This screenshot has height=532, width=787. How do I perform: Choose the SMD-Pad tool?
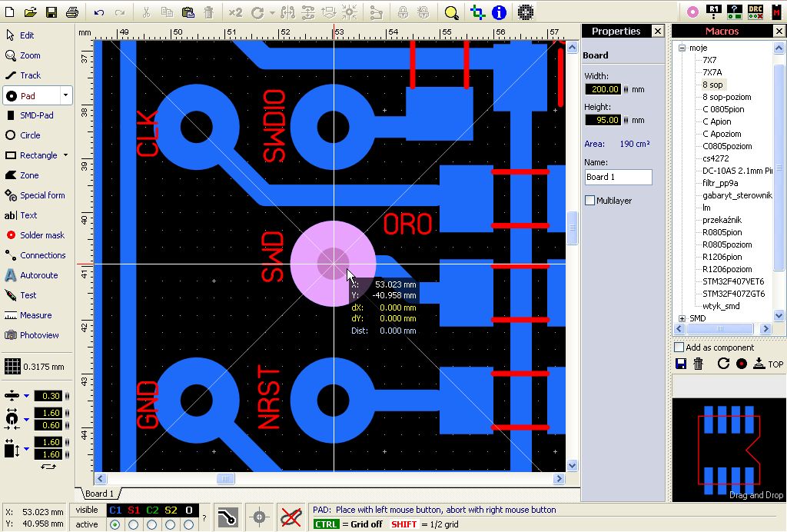click(35, 115)
